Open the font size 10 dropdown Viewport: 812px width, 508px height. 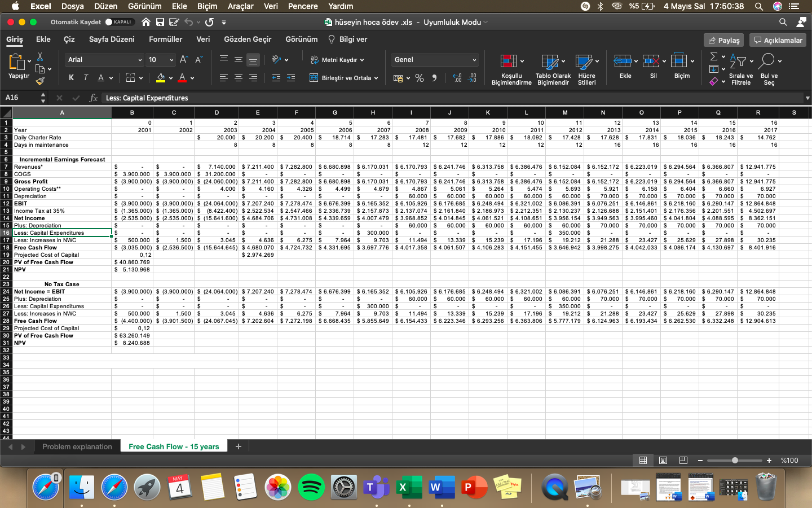(x=161, y=60)
